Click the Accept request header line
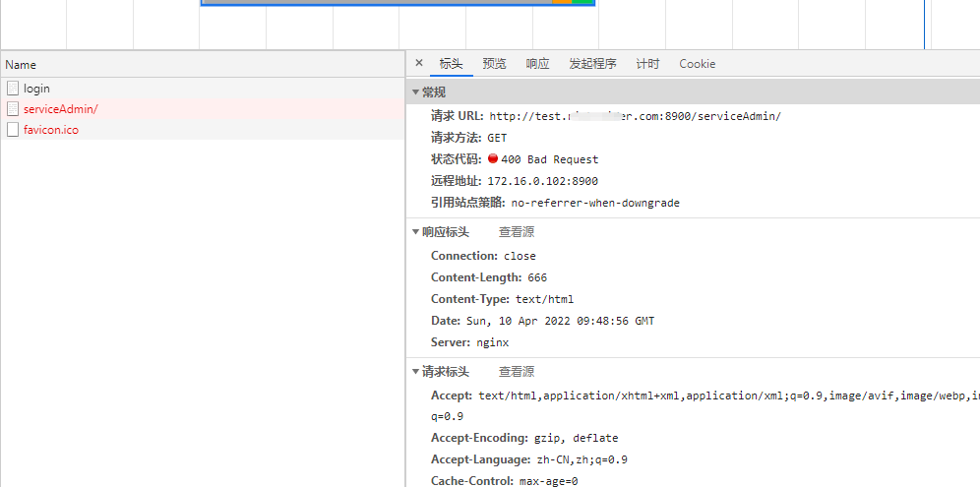This screenshot has height=487, width=980. [x=705, y=396]
